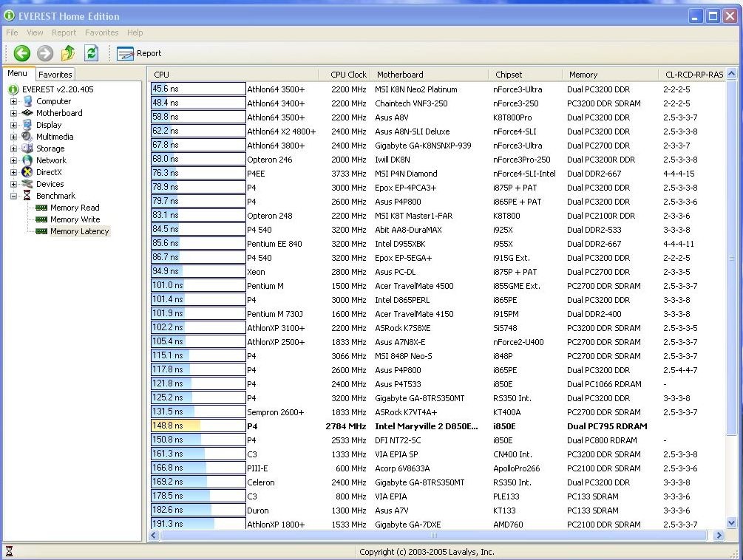The width and height of the screenshot is (743, 560).
Task: Select the EVEREST v2.20.405 root info icon
Action: 13,89
